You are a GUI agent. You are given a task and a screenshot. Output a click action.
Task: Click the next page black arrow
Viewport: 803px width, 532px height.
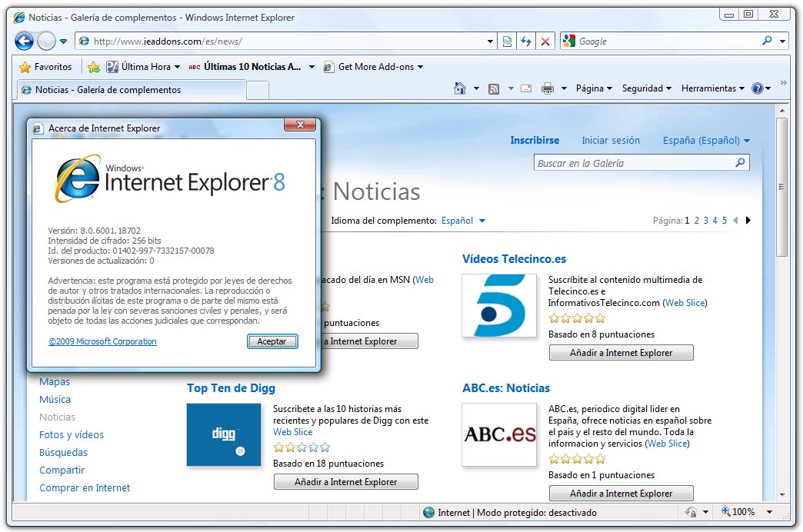[748, 221]
